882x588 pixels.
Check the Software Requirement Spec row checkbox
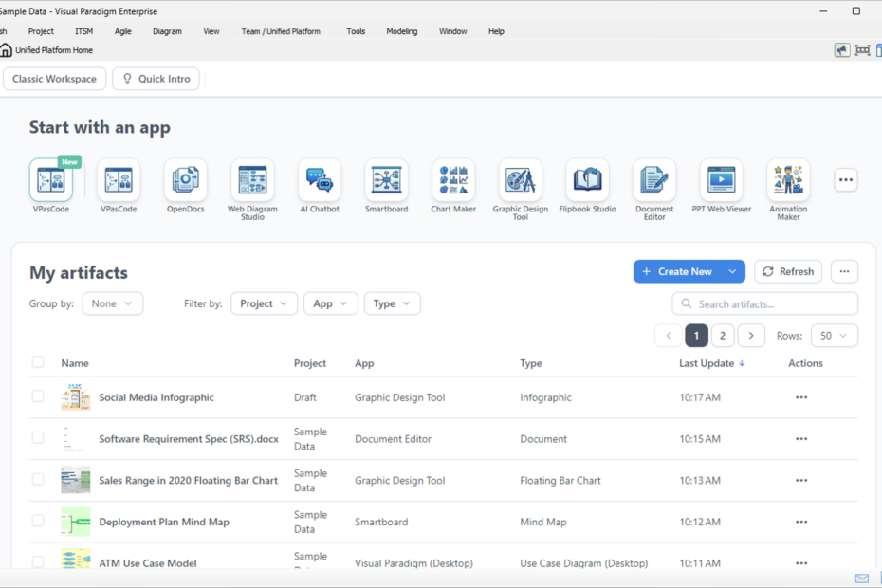pos(38,437)
